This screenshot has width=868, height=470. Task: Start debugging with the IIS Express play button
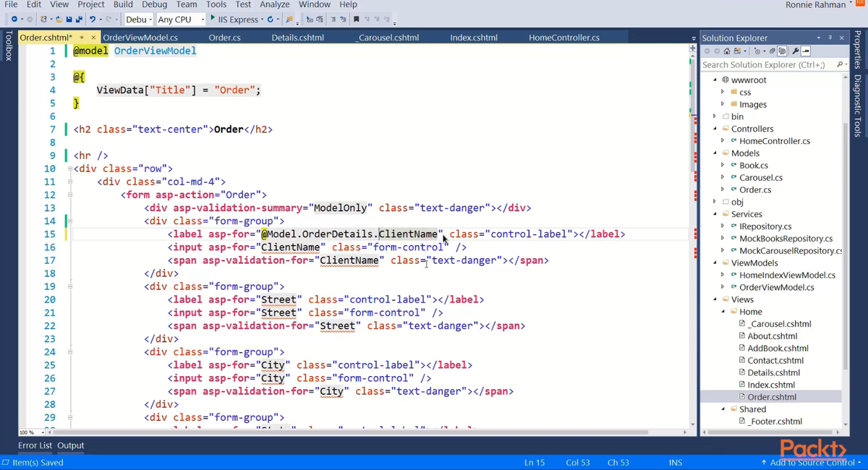click(x=213, y=19)
